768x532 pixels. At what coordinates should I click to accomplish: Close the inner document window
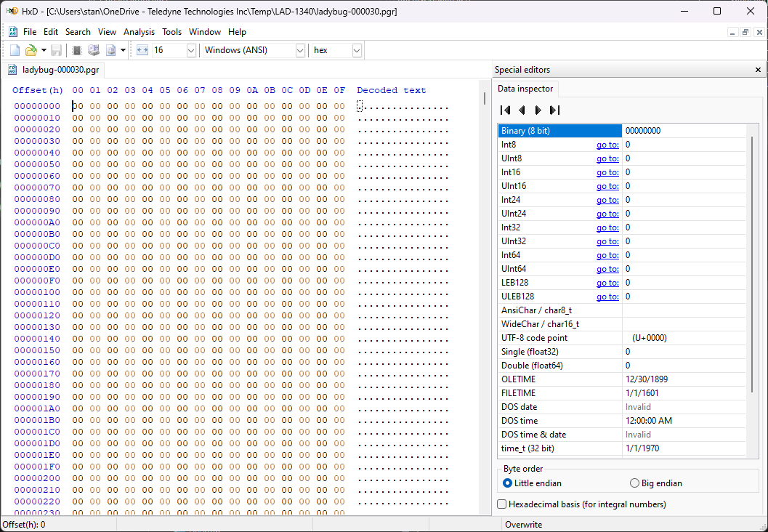(759, 32)
